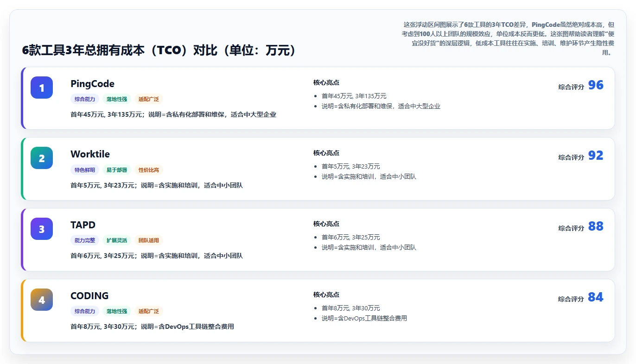Click the 核心亮点 heading in Worktile card
The height and width of the screenshot is (364, 636).
(x=326, y=153)
